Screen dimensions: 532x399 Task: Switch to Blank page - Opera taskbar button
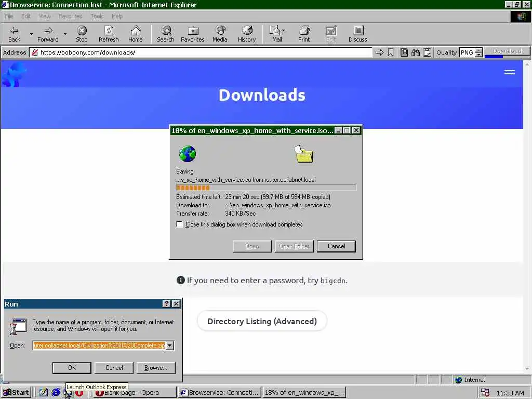(135, 393)
